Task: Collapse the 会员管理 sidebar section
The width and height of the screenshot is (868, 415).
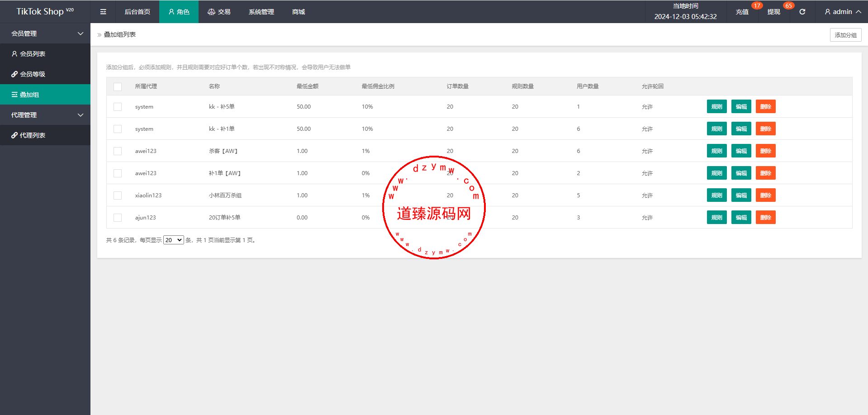Action: coord(45,33)
